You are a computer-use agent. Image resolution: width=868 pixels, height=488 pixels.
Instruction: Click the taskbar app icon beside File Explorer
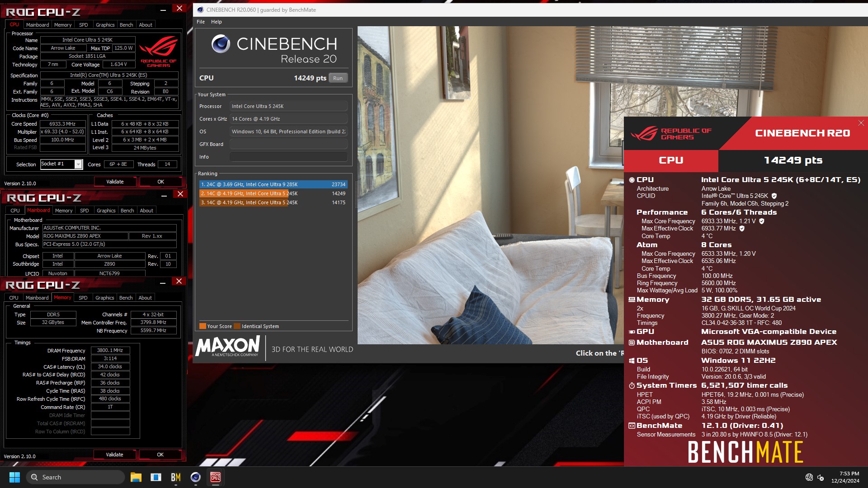coord(156,477)
